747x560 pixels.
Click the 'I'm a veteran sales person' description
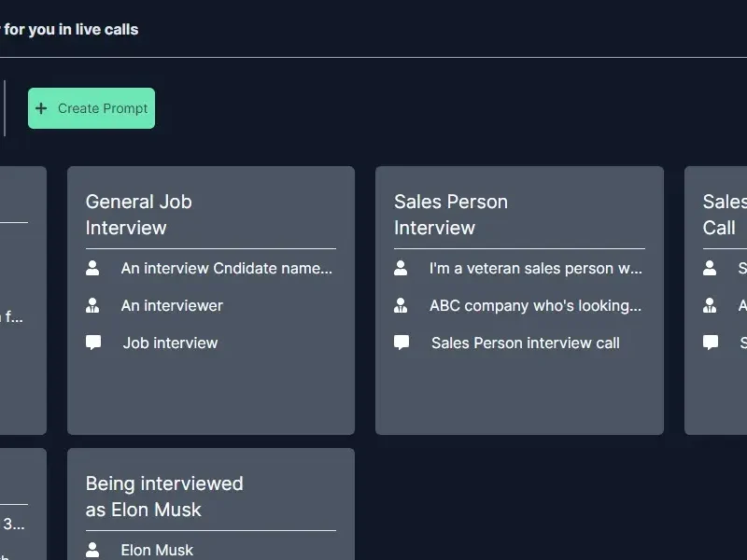(x=535, y=268)
